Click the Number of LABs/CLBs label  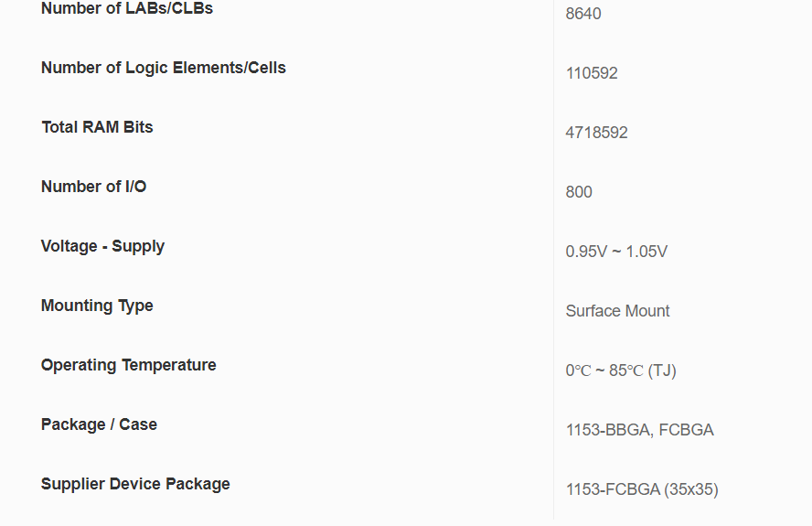point(127,9)
